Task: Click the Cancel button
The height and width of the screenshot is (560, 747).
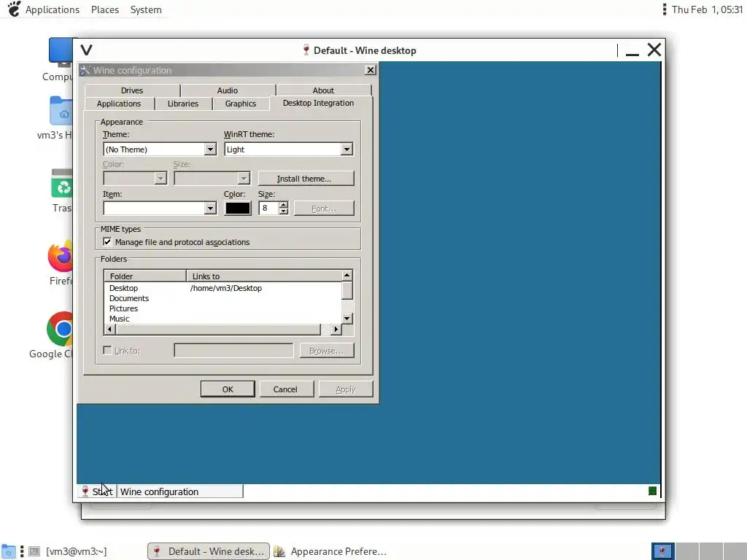Action: tap(285, 389)
